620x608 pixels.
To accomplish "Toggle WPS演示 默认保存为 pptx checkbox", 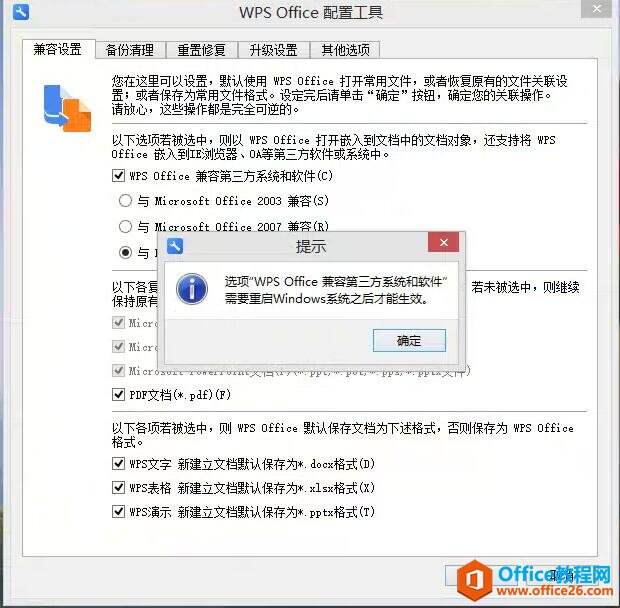I will pos(119,511).
